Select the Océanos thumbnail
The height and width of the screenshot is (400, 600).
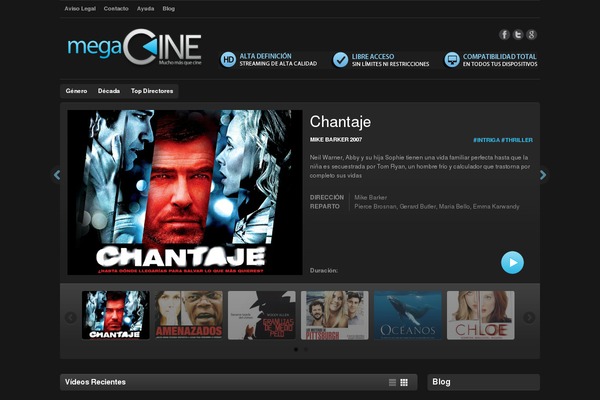click(408, 315)
